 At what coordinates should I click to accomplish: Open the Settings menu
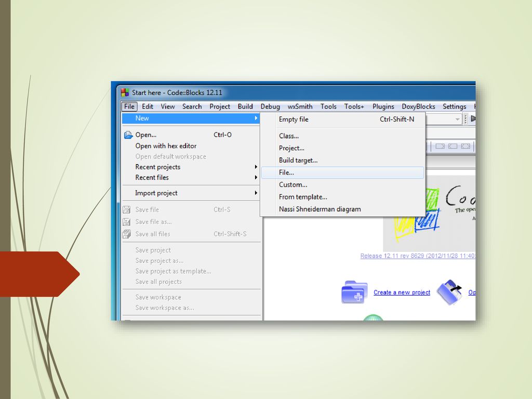click(x=454, y=107)
